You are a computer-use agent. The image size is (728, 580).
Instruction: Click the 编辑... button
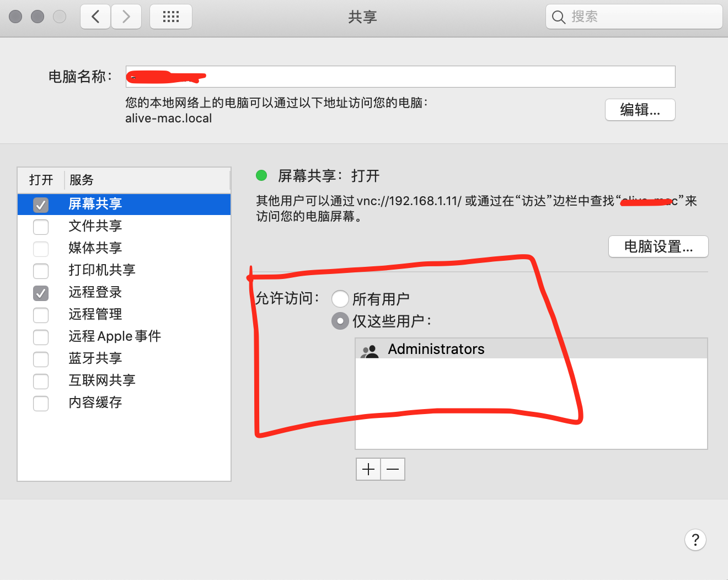[x=640, y=110]
